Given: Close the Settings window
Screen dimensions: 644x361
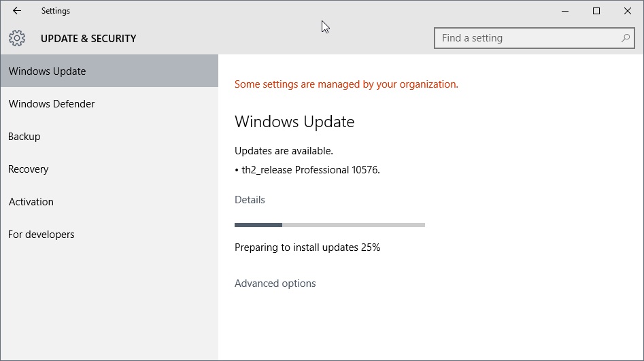Looking at the screenshot, I should tap(628, 11).
